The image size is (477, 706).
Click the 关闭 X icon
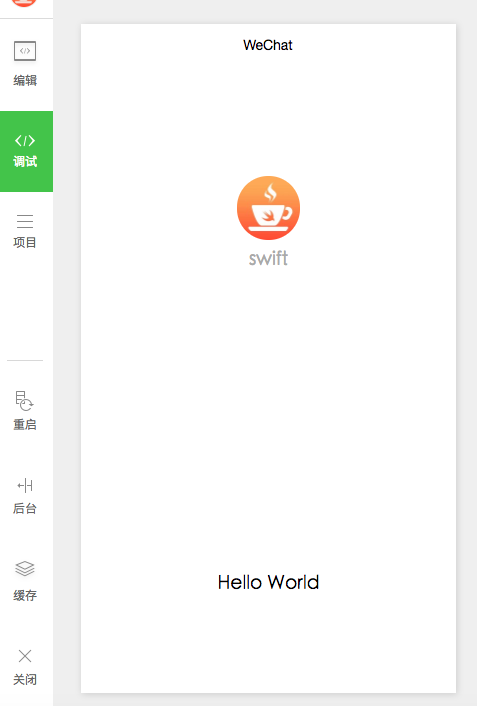[25, 656]
